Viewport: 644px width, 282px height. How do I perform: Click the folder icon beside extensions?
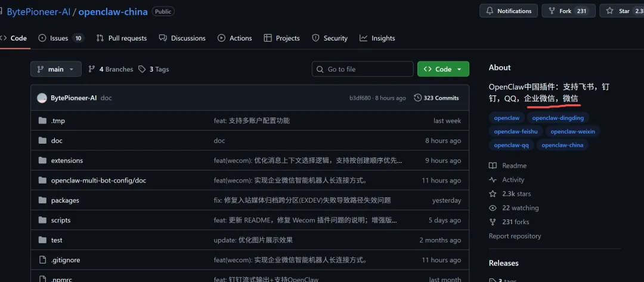pyautogui.click(x=42, y=160)
